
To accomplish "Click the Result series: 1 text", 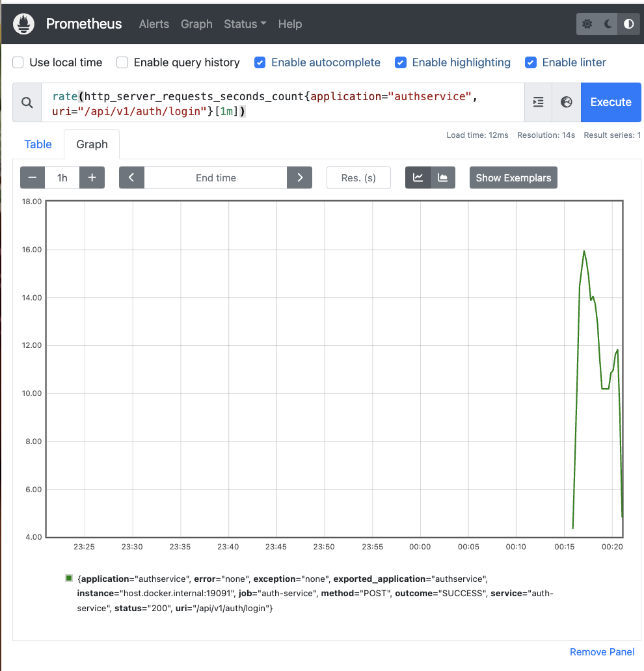I will [x=612, y=135].
